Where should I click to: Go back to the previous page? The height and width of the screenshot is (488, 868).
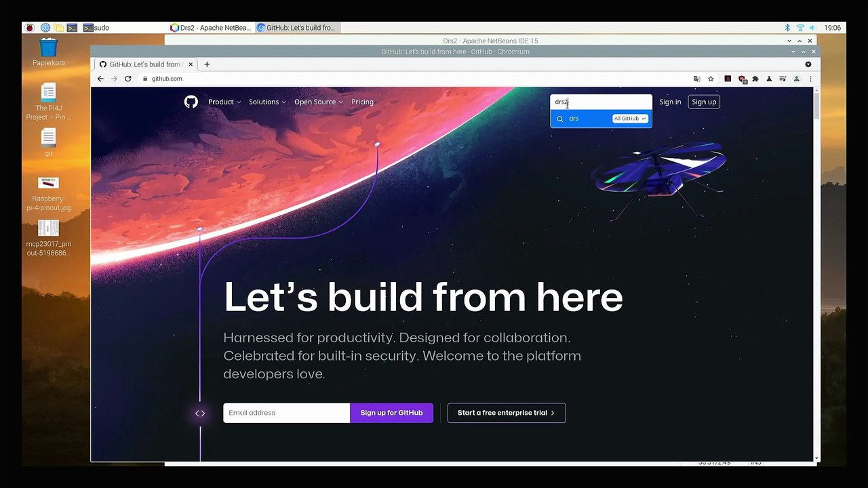[x=100, y=79]
